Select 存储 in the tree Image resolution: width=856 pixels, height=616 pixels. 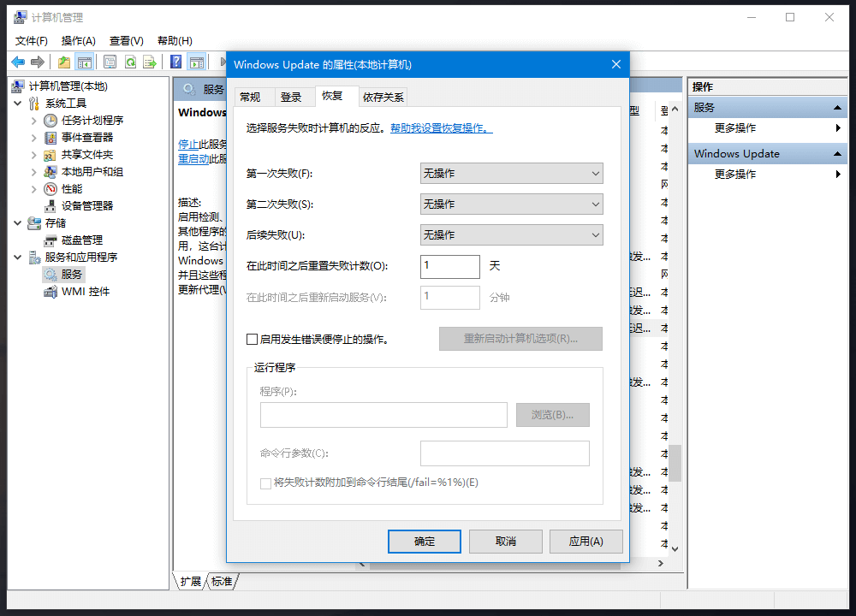(x=55, y=223)
